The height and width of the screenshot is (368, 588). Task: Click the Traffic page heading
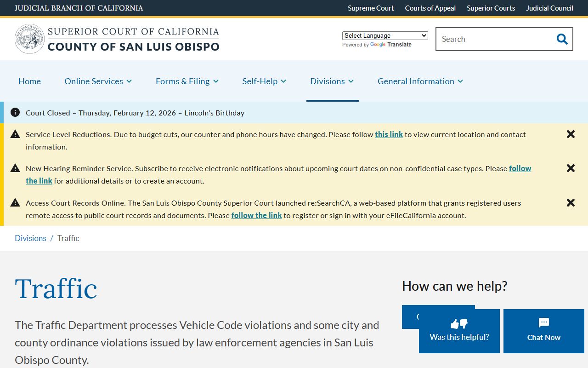pos(56,288)
